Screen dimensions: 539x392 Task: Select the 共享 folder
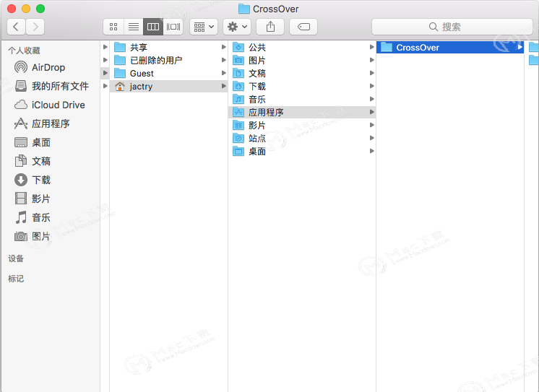click(168, 47)
